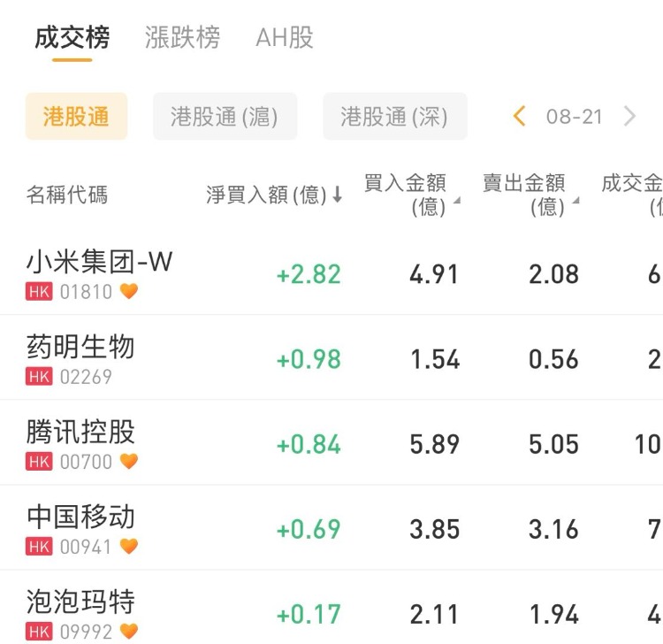Viewport: 663px width, 644px height.
Task: Open the 08-21 date picker
Action: coord(574,117)
